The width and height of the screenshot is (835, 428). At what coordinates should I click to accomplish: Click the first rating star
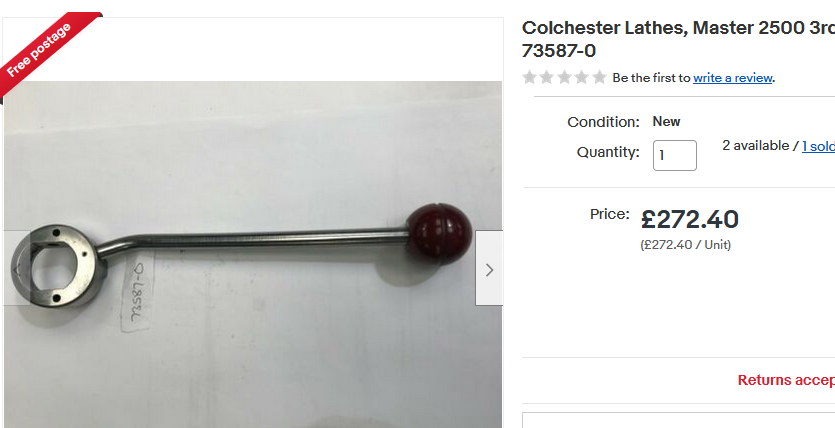coord(529,78)
